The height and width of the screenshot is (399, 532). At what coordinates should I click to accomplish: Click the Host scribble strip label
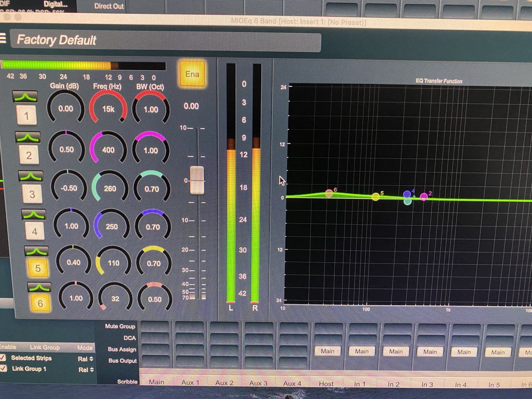click(326, 384)
